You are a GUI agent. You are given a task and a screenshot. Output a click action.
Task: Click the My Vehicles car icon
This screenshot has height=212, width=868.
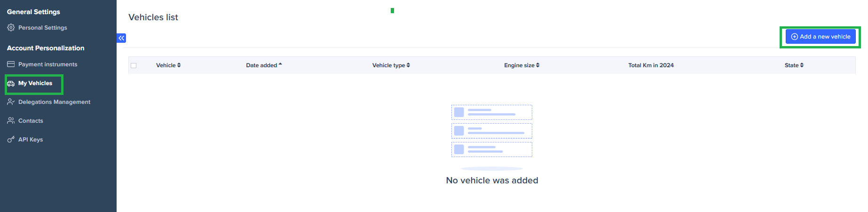pos(11,84)
